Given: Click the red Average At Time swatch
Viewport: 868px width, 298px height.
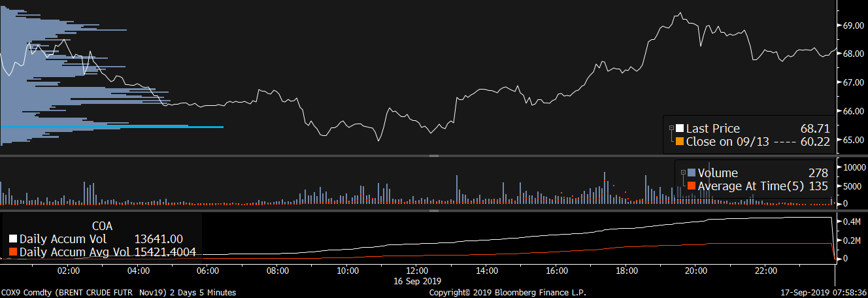Looking at the screenshot, I should point(692,186).
